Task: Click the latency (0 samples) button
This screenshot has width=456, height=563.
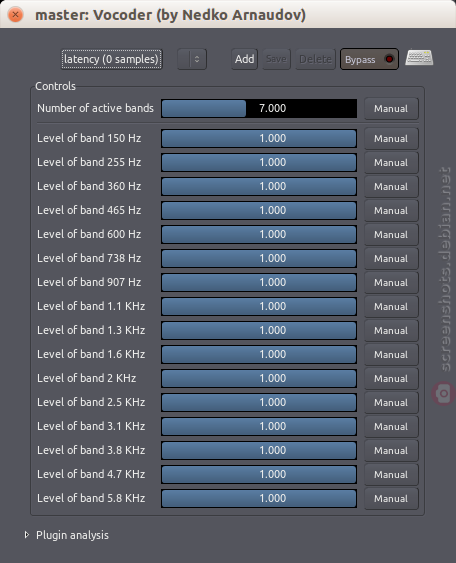Action: (x=112, y=59)
